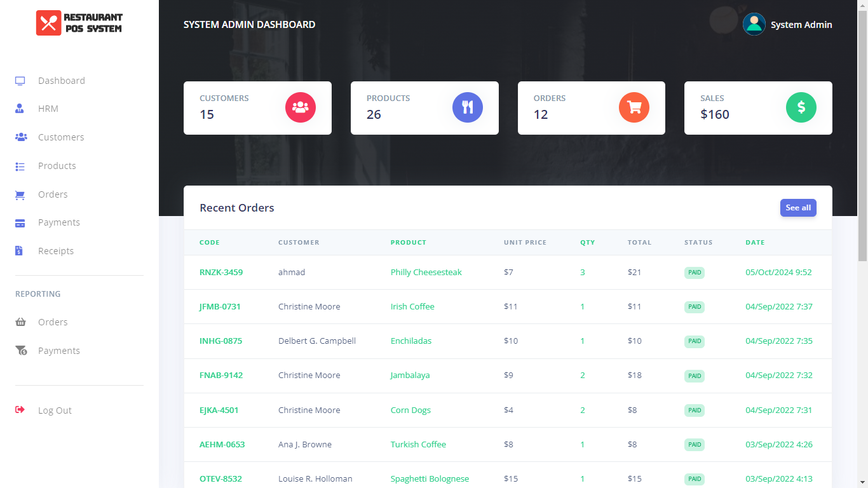Open Customers page from sidebar

pyautogui.click(x=61, y=137)
